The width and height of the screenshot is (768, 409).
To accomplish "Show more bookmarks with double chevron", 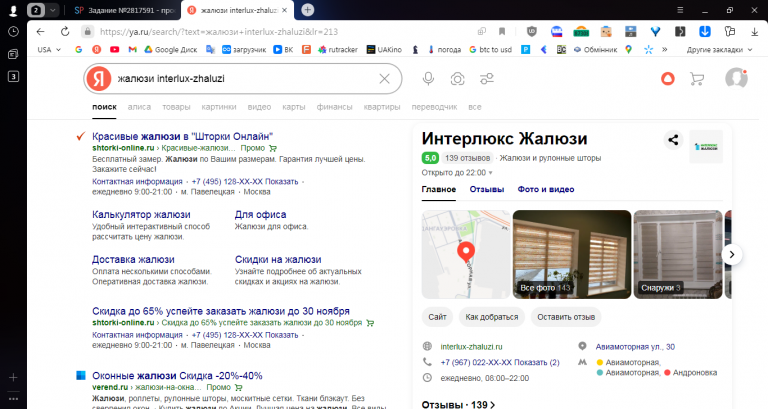I will pos(665,49).
